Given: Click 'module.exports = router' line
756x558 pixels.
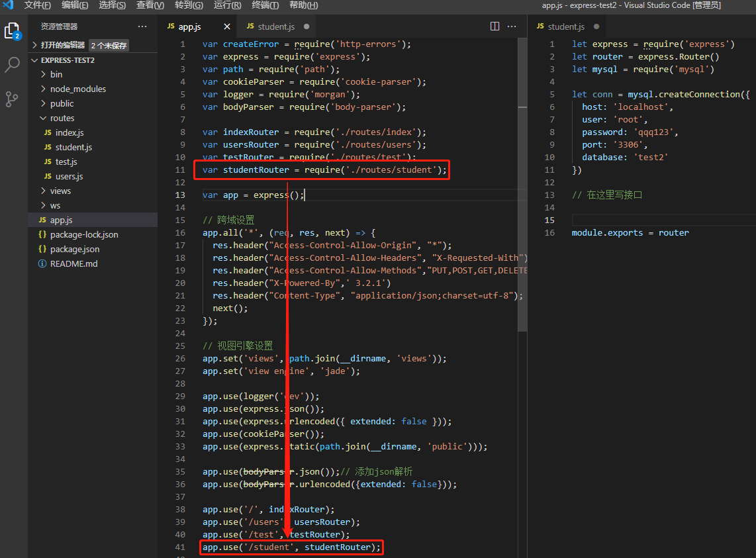Looking at the screenshot, I should pyautogui.click(x=630, y=232).
